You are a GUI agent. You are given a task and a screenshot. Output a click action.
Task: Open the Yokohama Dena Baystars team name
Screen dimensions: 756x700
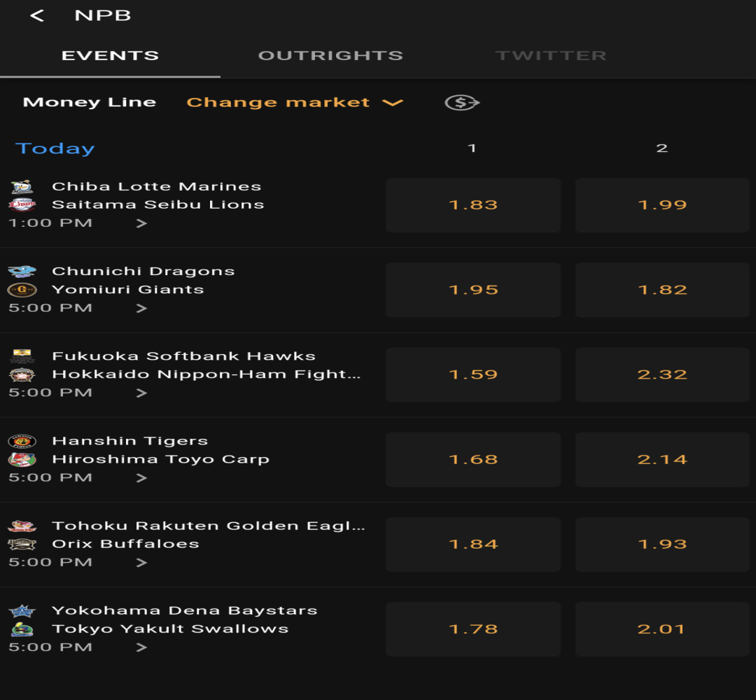coord(185,611)
